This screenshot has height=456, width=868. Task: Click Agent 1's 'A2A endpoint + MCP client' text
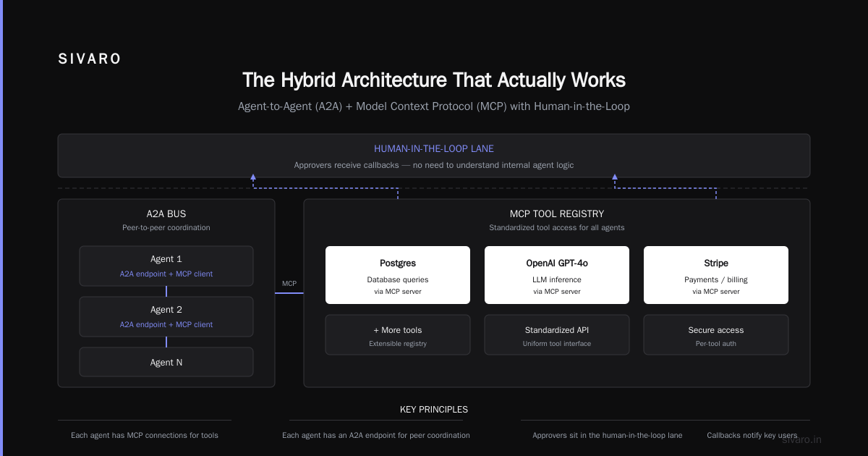[166, 274]
